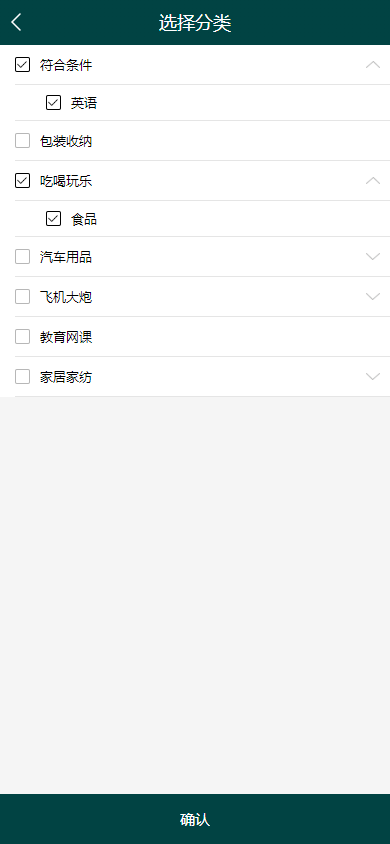Collapse the 吃喝玩乐 category chevron
390x844 pixels.
point(373,180)
